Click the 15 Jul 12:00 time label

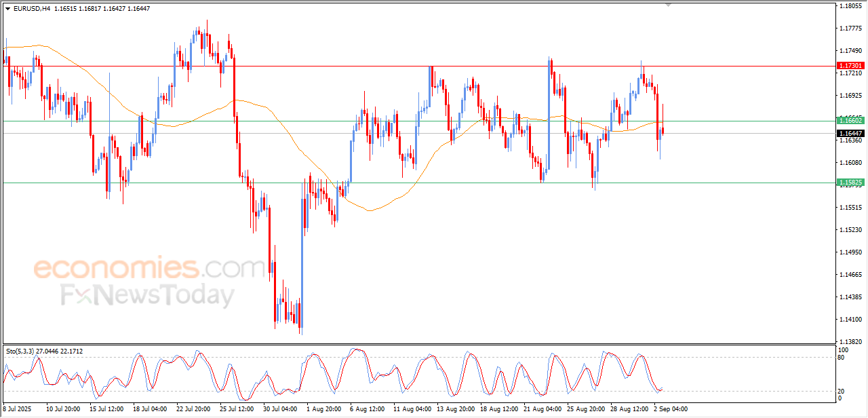tap(106, 409)
